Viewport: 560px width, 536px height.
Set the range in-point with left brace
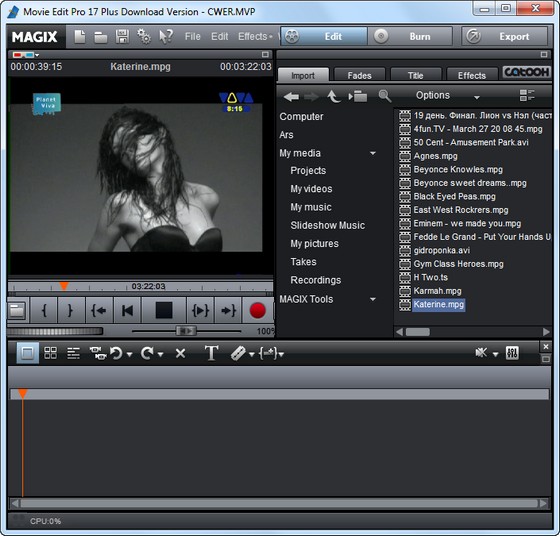[x=44, y=310]
